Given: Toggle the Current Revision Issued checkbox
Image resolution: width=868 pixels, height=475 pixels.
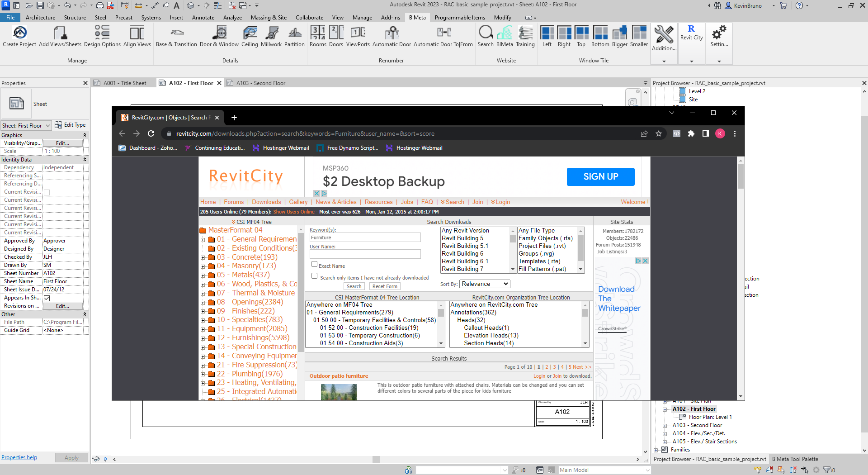Looking at the screenshot, I should pos(47,192).
